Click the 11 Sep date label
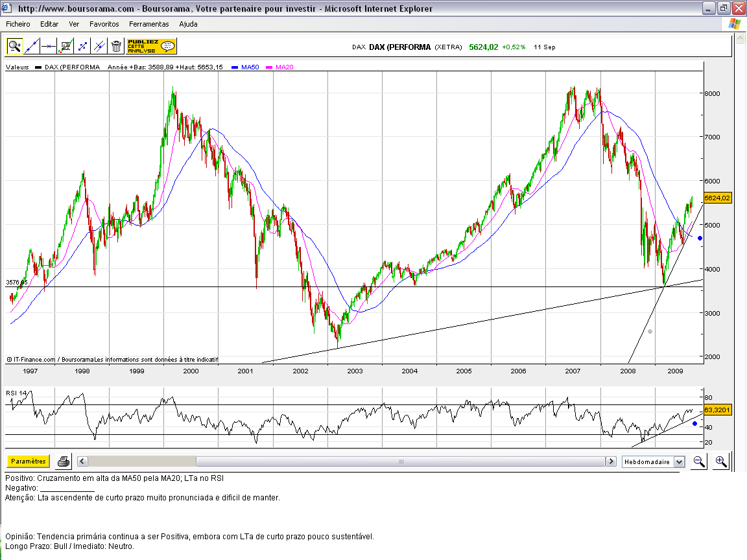Screen dimensions: 747x560 pos(545,47)
